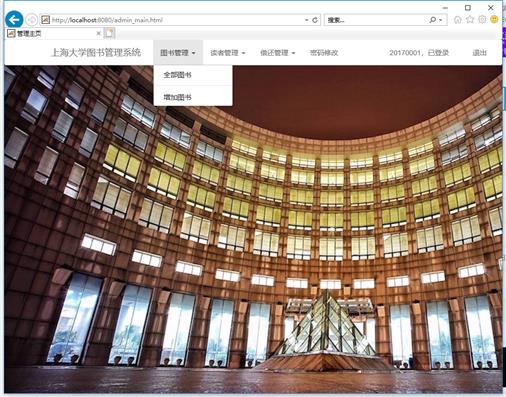
Task: Open the 密码修改 link
Action: (324, 53)
